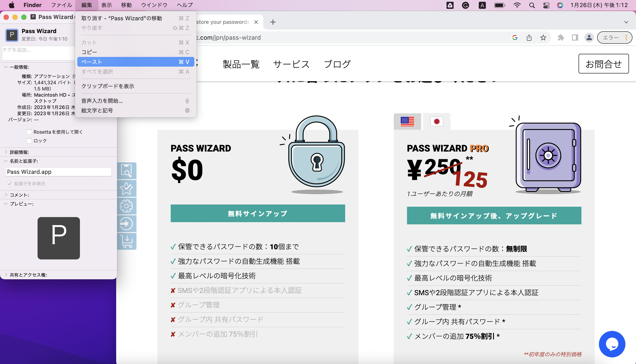Toggle 拡張子を非表示 checkbox
636x364 pixels.
pos(10,184)
